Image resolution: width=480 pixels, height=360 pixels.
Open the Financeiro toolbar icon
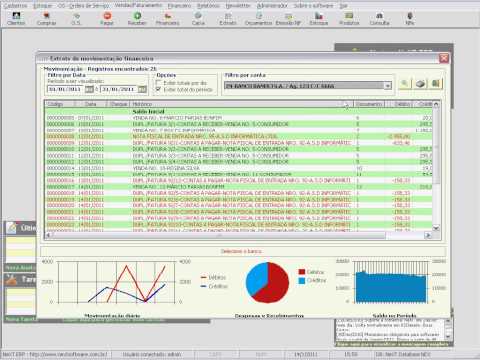coord(168,19)
